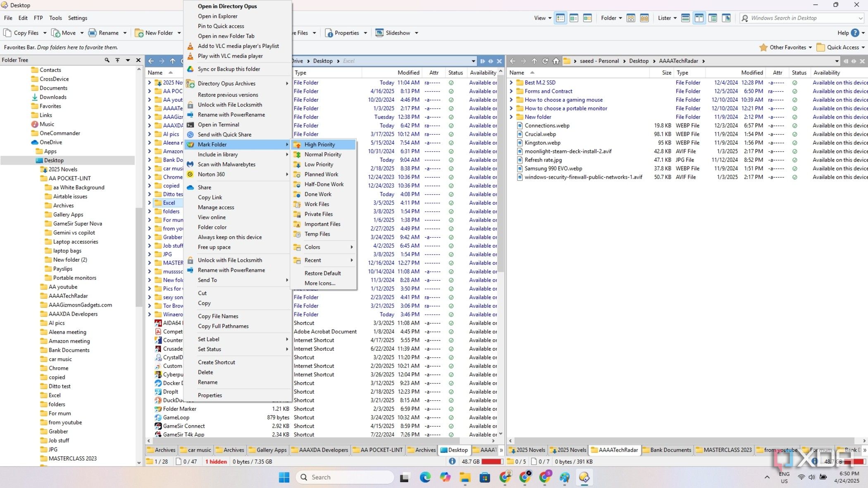Viewport: 868px width, 488px height.
Task: Expand Best M.2 SSD folder row
Action: [x=511, y=82]
